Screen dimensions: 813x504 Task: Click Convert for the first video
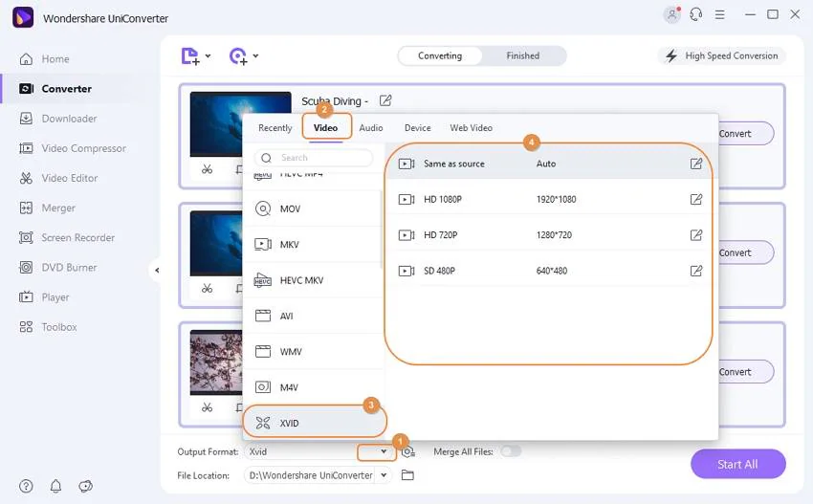point(746,134)
